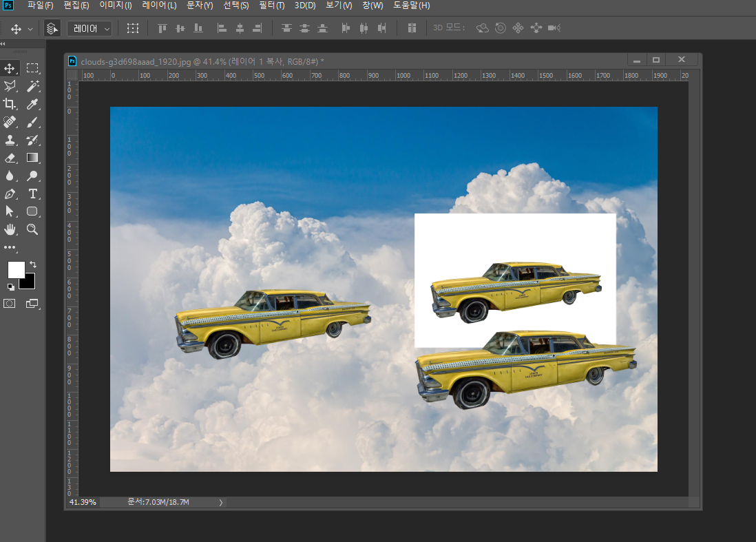Select the Polygonal Lasso tool
This screenshot has width=756, height=542.
10,86
